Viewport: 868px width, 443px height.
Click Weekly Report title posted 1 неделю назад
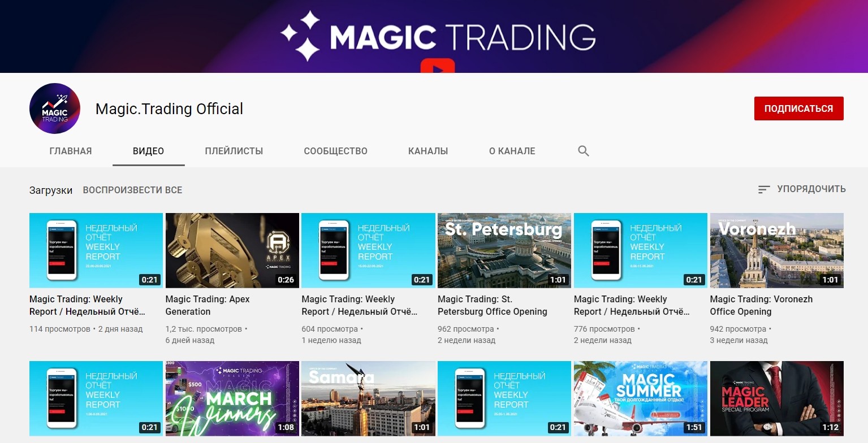point(360,305)
